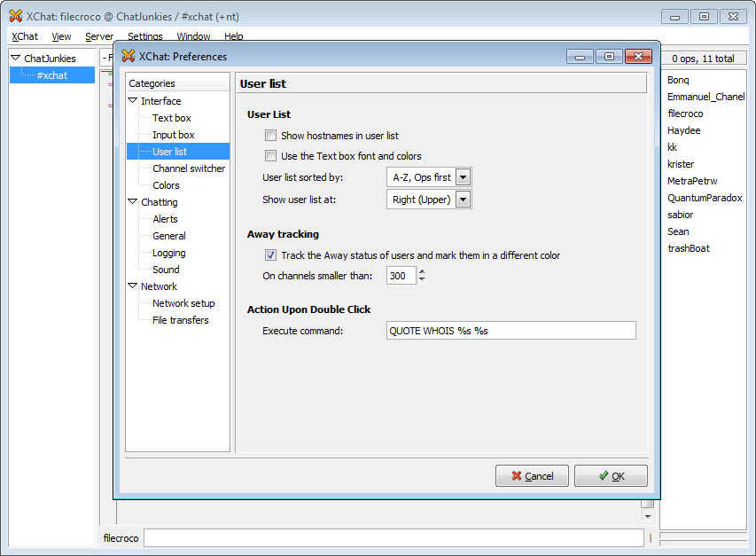Click the Categories header
The image size is (756, 556).
177,83
